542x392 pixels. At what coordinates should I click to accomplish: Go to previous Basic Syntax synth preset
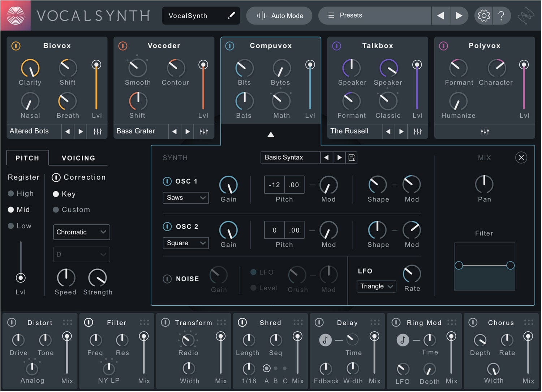click(x=326, y=158)
